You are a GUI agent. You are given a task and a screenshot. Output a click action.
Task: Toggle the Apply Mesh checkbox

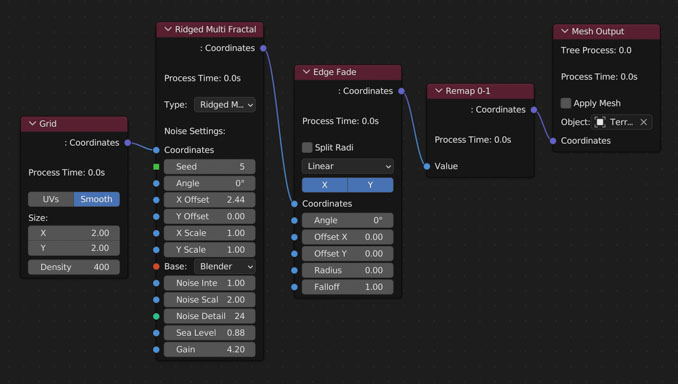[566, 103]
